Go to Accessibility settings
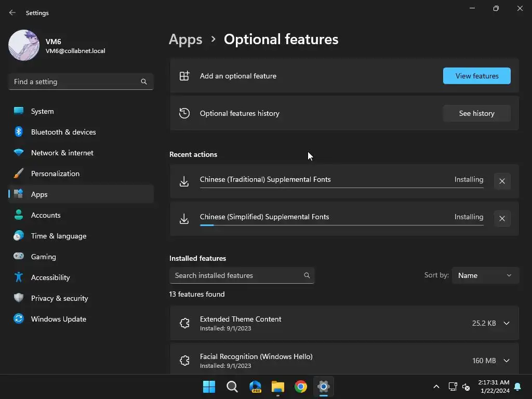Screen dimensions: 532x399 tap(50, 277)
